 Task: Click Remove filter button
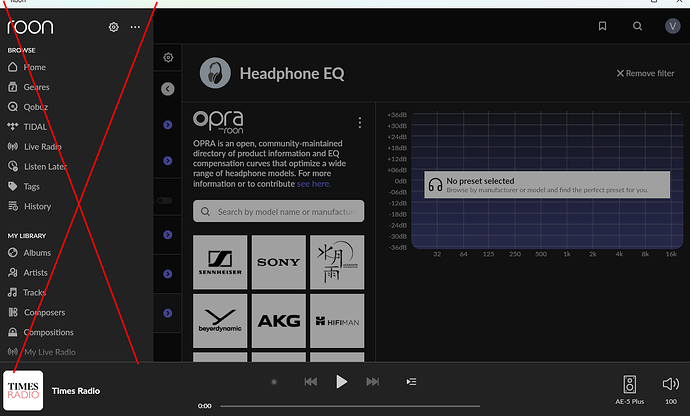(x=645, y=73)
